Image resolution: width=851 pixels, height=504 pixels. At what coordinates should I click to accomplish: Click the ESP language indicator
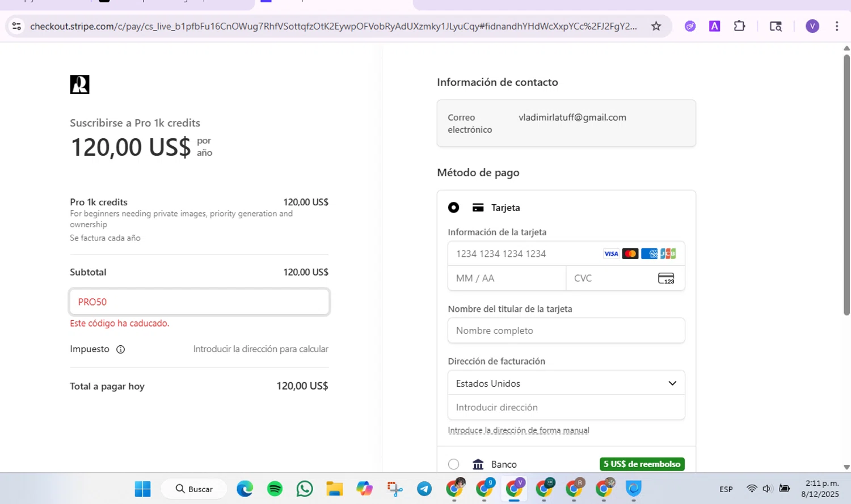coord(726,489)
